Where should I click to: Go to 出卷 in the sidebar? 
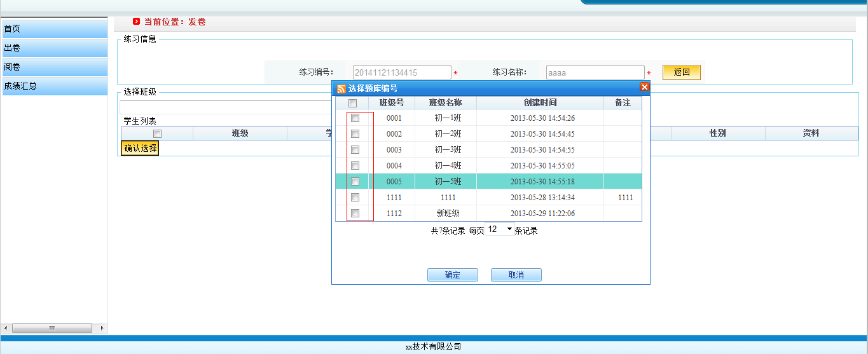[x=55, y=48]
